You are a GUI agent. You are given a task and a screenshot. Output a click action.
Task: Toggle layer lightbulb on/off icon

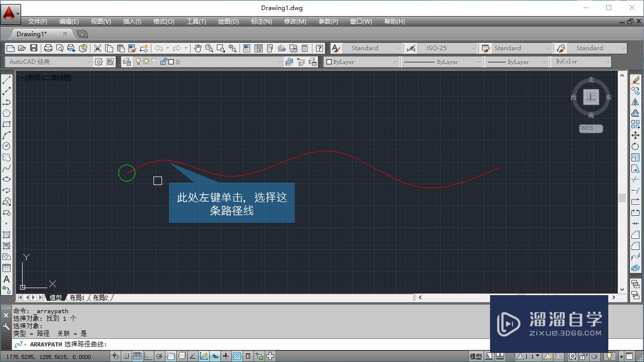(139, 62)
